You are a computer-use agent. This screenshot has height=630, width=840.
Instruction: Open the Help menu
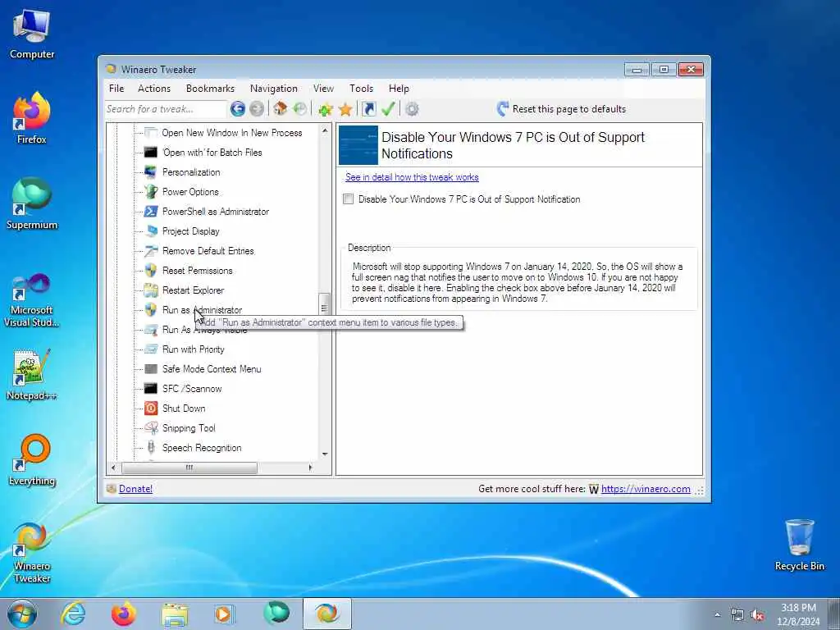[x=399, y=89]
